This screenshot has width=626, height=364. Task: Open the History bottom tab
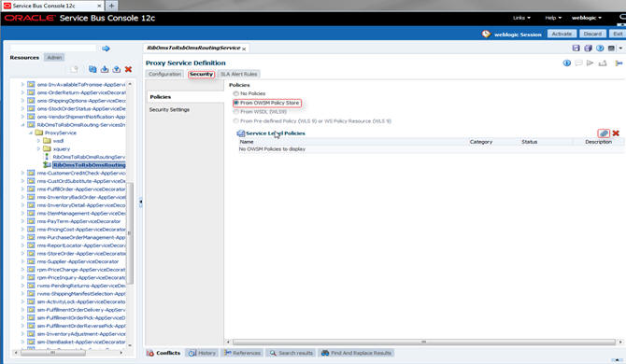pos(202,353)
